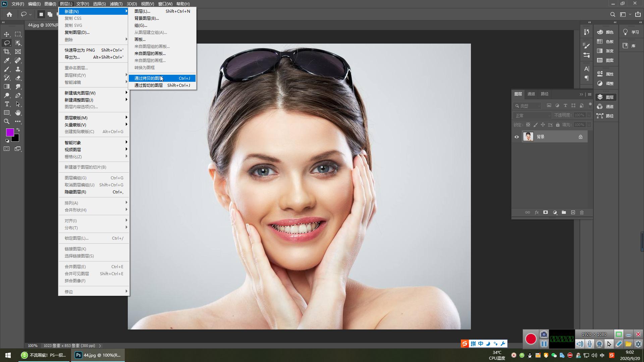Switch to the 通道 tab
644x362 pixels.
pos(531,94)
